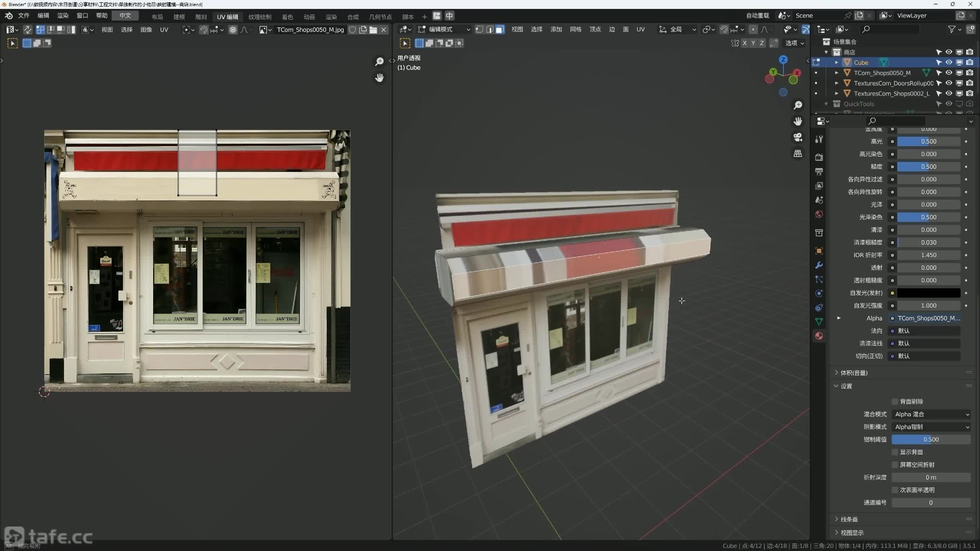Viewport: 980px width, 551px height.
Task: Open Object Constraints properties tab
Action: pyautogui.click(x=819, y=308)
